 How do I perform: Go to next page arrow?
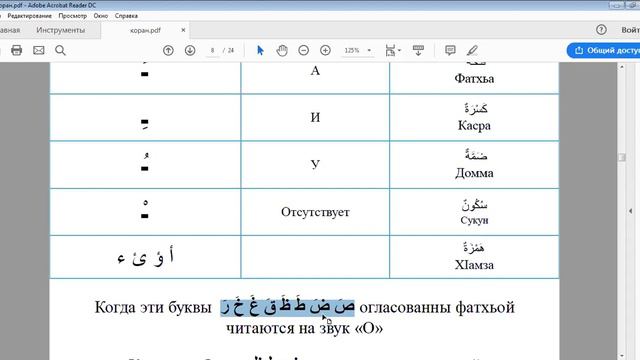point(190,50)
